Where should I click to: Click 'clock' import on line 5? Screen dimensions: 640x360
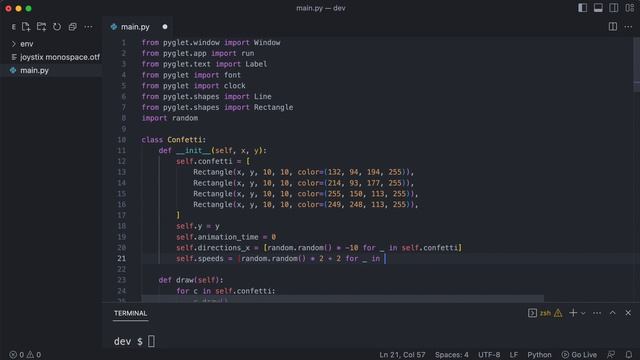tap(235, 86)
